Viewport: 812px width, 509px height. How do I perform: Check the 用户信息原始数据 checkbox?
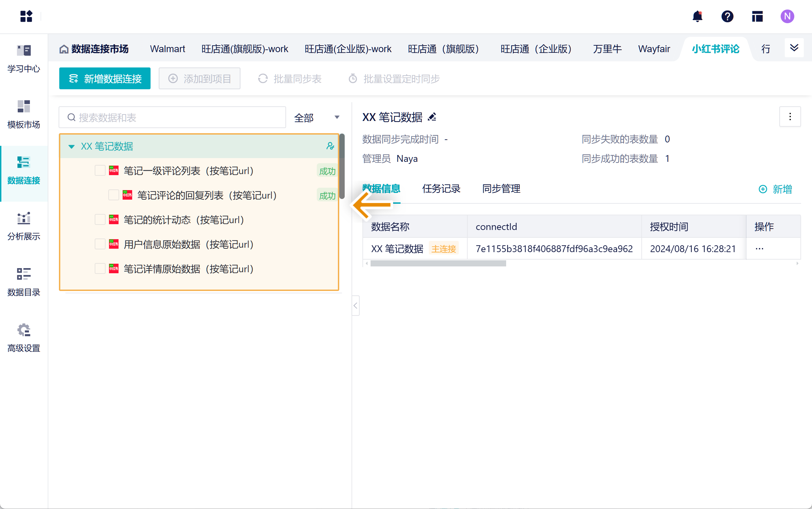[x=100, y=244]
